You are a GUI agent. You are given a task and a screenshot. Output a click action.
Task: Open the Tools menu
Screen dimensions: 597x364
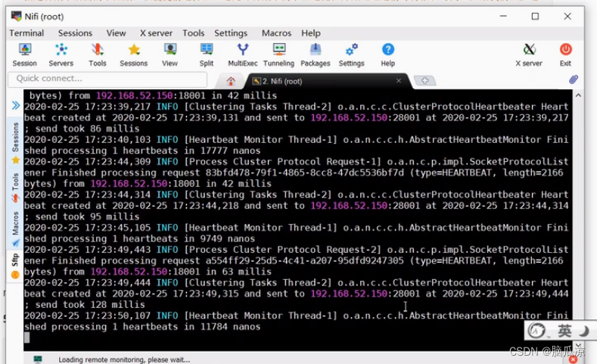194,33
